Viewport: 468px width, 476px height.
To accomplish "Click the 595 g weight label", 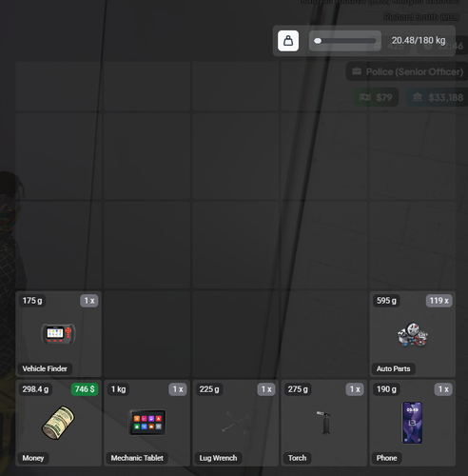I will coord(386,301).
